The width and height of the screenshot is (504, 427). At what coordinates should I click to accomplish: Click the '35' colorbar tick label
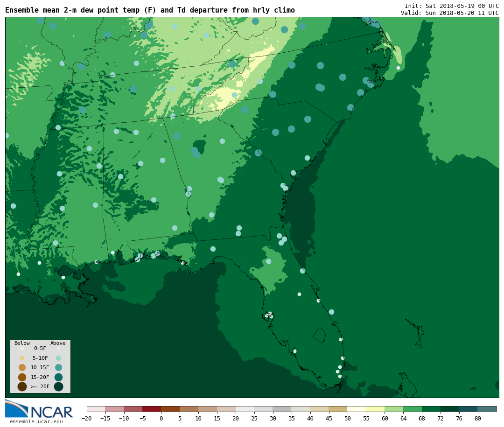tap(292, 418)
